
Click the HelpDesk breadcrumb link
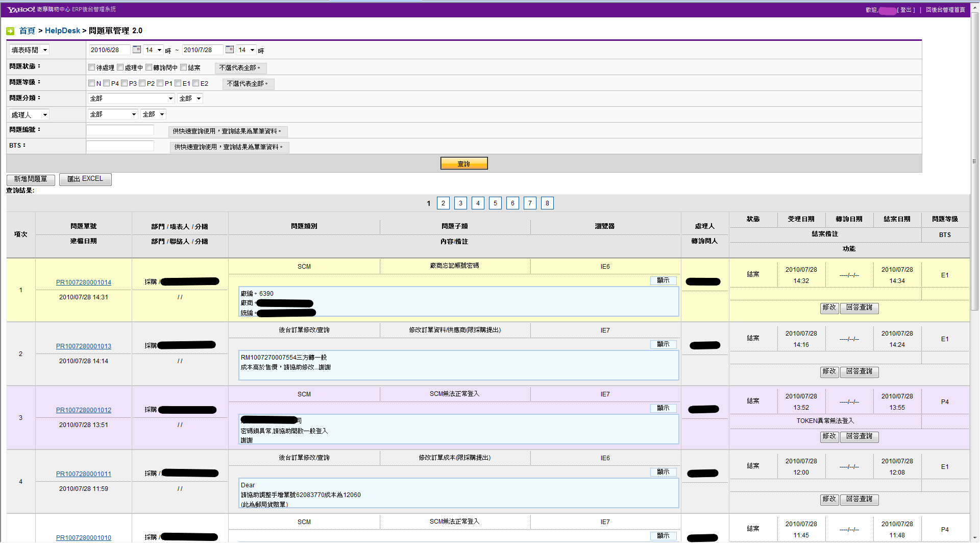(x=62, y=31)
